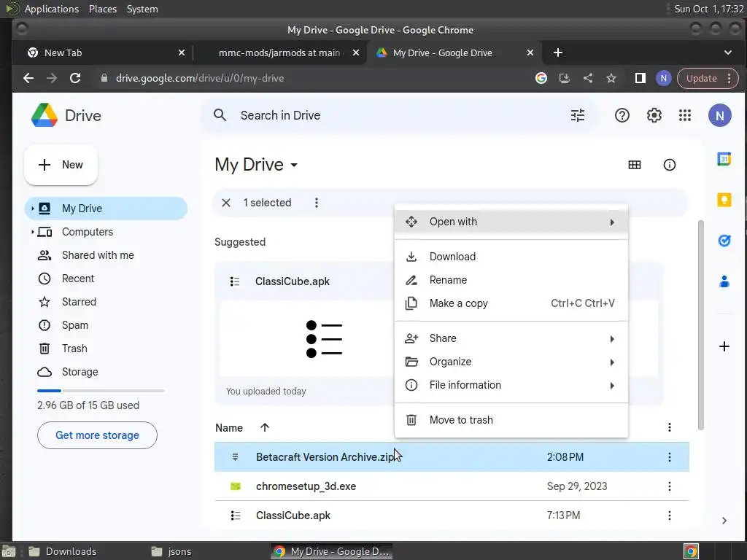The width and height of the screenshot is (747, 560).
Task: Reload the page in Chrome
Action: pyautogui.click(x=75, y=78)
